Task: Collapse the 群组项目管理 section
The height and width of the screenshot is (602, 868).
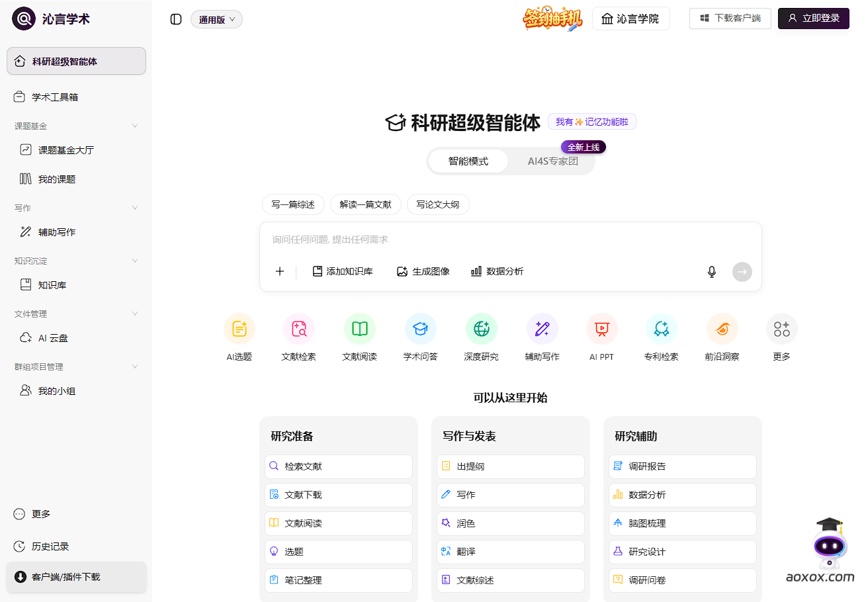Action: click(x=135, y=366)
